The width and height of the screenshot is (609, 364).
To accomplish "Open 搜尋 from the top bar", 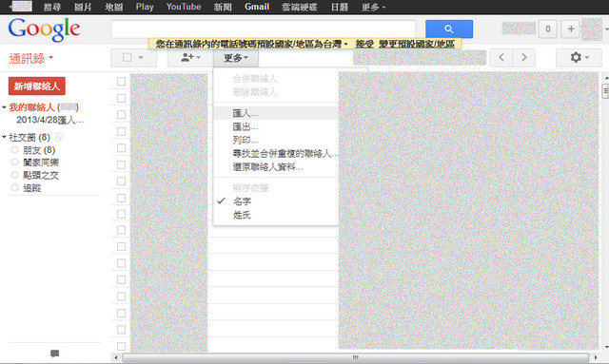I will [51, 7].
